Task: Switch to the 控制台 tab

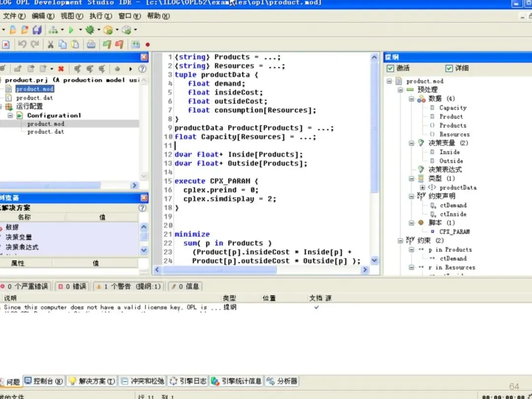Action: coord(44,381)
